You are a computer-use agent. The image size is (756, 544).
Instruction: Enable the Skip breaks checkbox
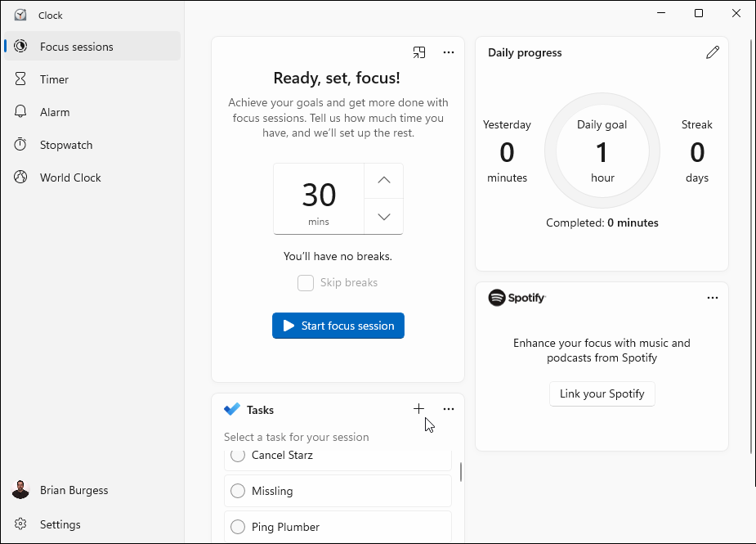[x=305, y=282]
